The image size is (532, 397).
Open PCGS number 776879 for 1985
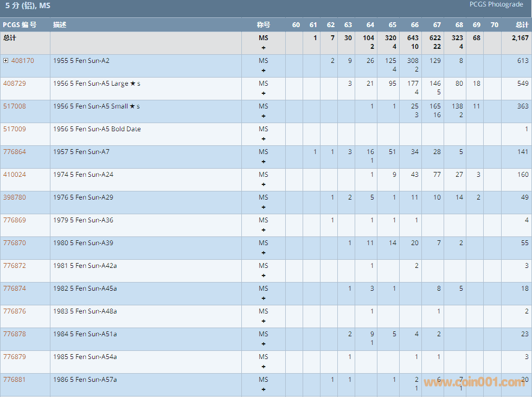(14, 357)
